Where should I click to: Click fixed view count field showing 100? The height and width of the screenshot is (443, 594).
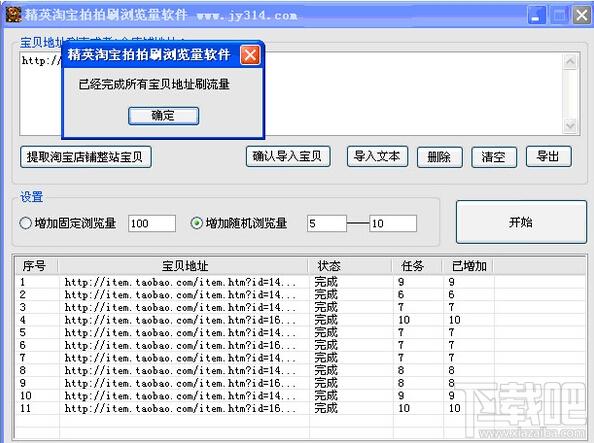(x=152, y=223)
